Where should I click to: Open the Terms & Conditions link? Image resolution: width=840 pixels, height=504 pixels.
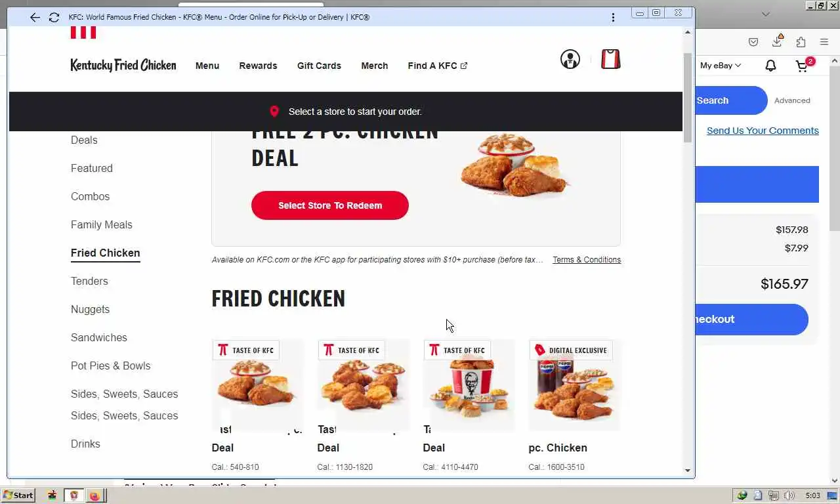[587, 260]
